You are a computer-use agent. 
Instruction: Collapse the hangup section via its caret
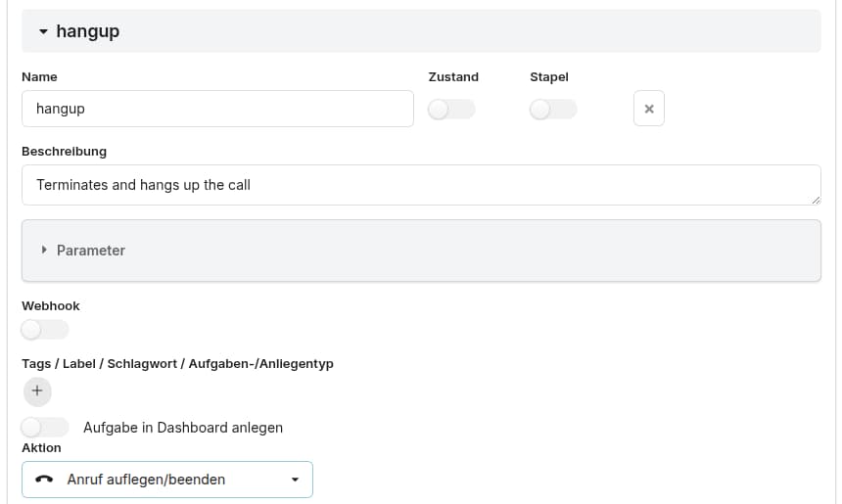click(x=43, y=31)
